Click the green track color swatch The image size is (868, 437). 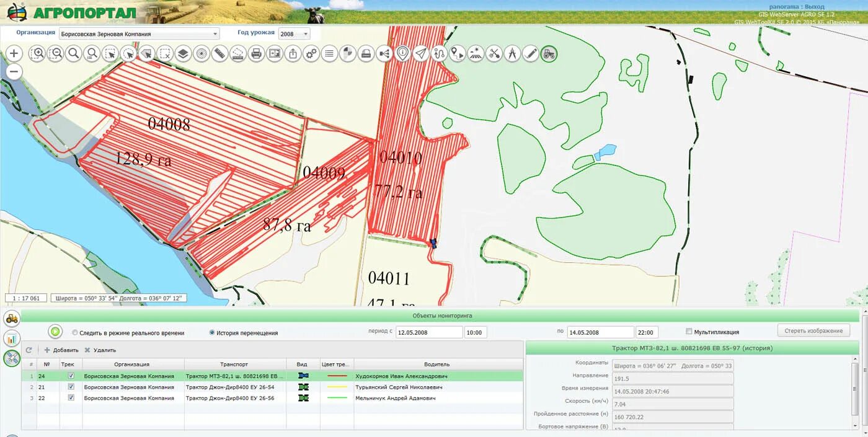[337, 398]
